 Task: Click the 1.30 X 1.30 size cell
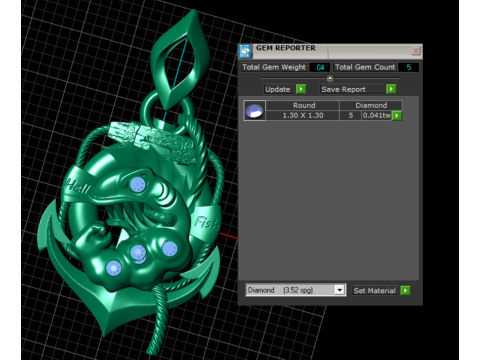[x=303, y=115]
